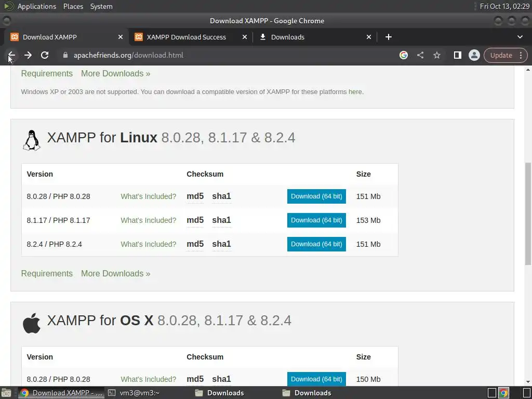Open the Google icon in the address bar
Screen dimensions: 532x399
pos(403,55)
